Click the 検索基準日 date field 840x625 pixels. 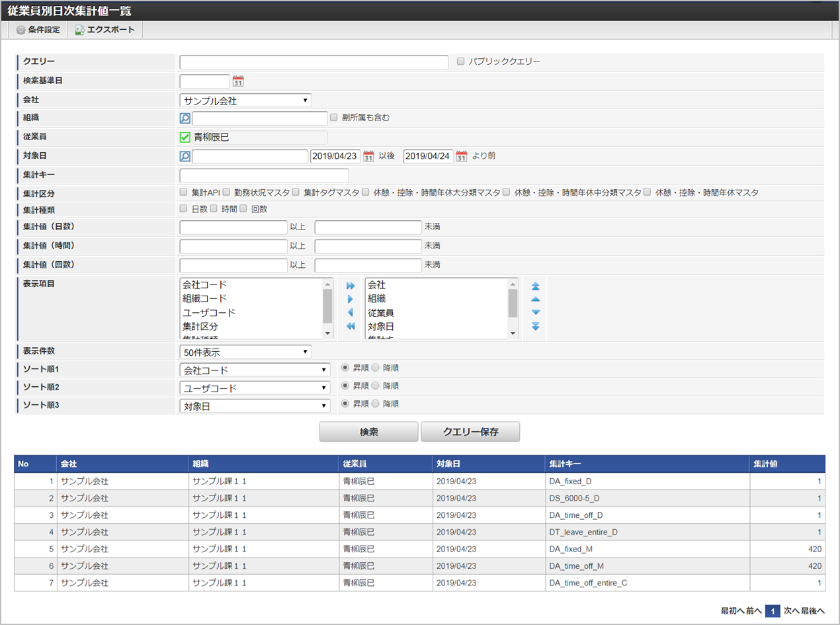[x=205, y=81]
